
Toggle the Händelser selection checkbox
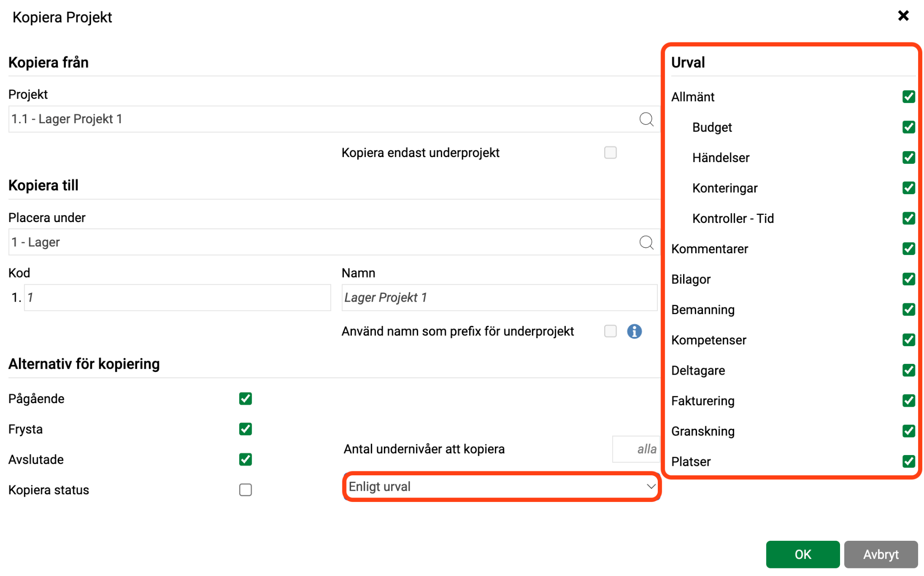909,158
